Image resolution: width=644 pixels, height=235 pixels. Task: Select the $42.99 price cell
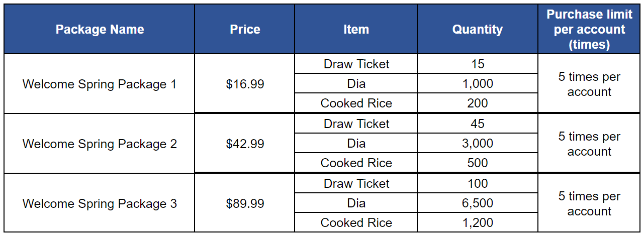pyautogui.click(x=245, y=144)
